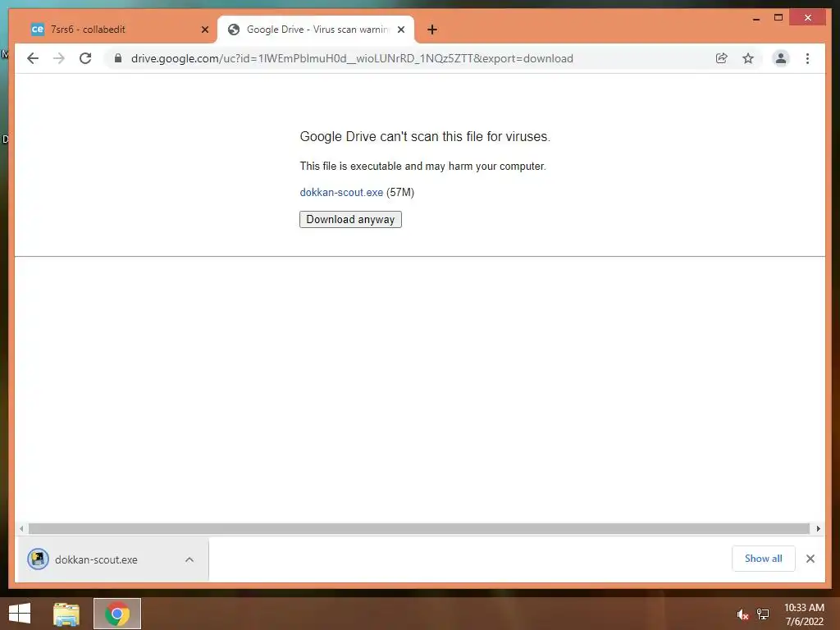
Task: Close the downloads bar
Action: point(810,558)
